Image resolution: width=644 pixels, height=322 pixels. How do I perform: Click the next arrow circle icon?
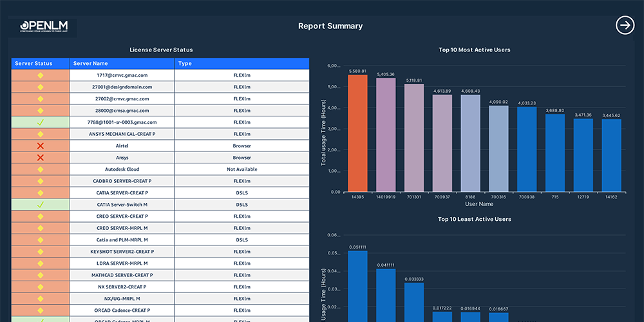[x=625, y=25]
